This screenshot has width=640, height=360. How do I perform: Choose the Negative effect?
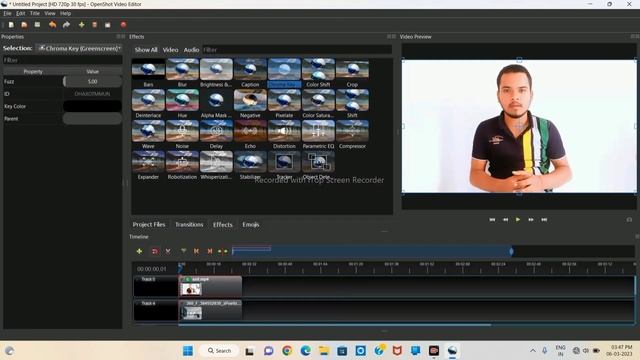pyautogui.click(x=250, y=104)
